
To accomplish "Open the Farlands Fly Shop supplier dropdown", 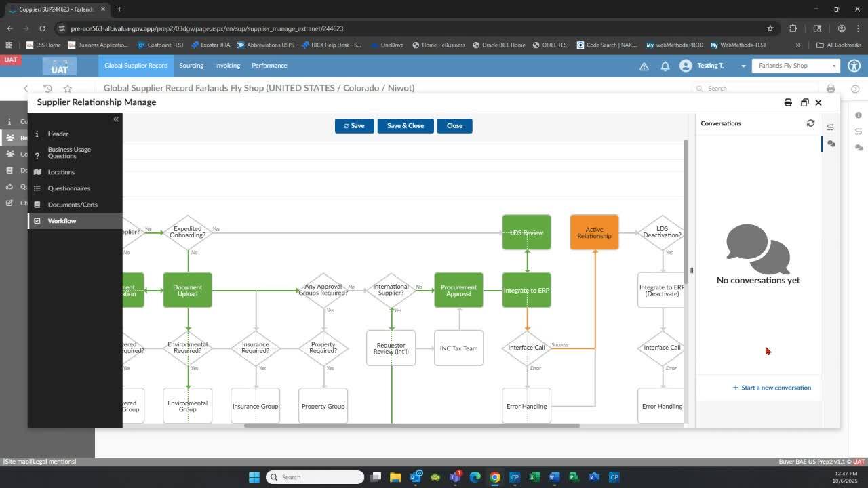I will coord(795,66).
